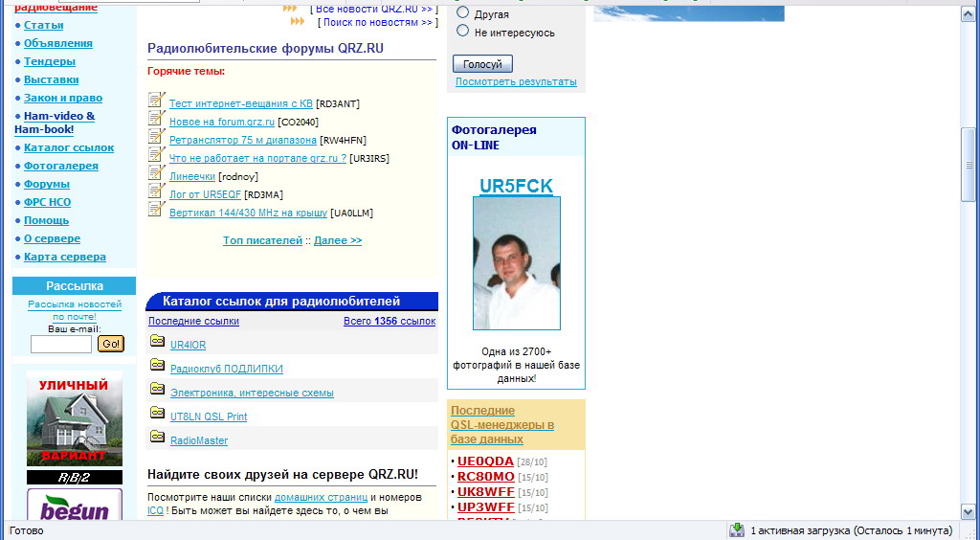
Task: Open the Фотогалерея sidebar item
Action: tap(61, 166)
